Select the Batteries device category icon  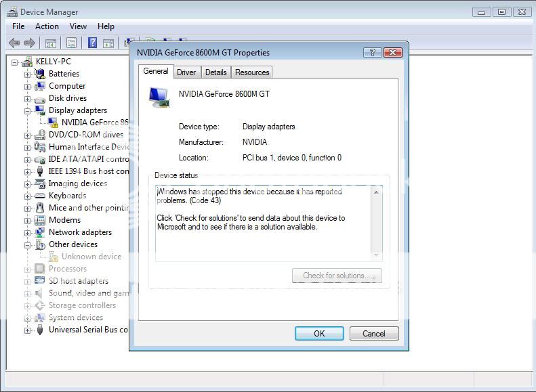[x=39, y=74]
